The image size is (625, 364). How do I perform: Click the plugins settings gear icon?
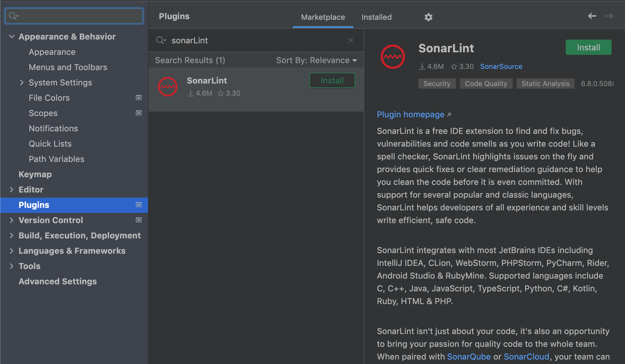(x=428, y=17)
